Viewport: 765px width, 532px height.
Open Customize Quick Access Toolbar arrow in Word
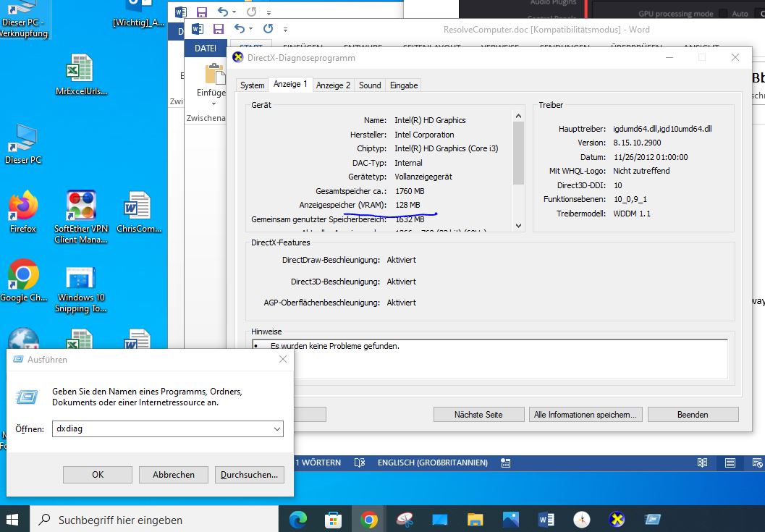tap(285, 29)
